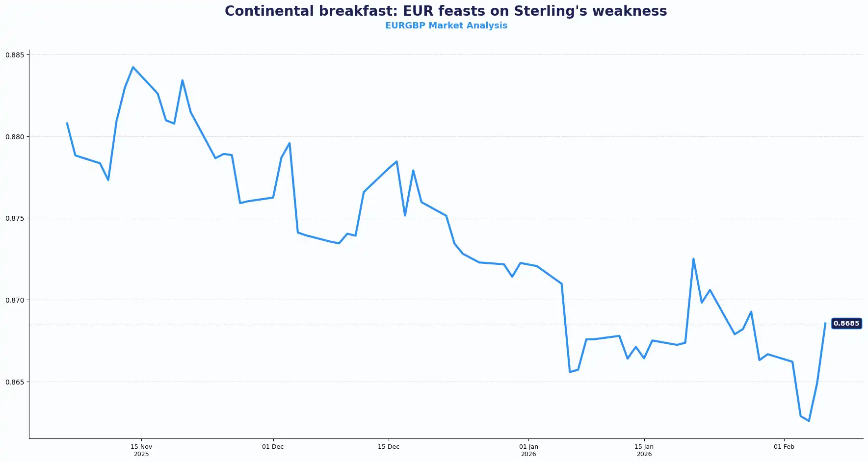Click the 0.870 y-axis tick label
The width and height of the screenshot is (868, 462).
tap(15, 300)
